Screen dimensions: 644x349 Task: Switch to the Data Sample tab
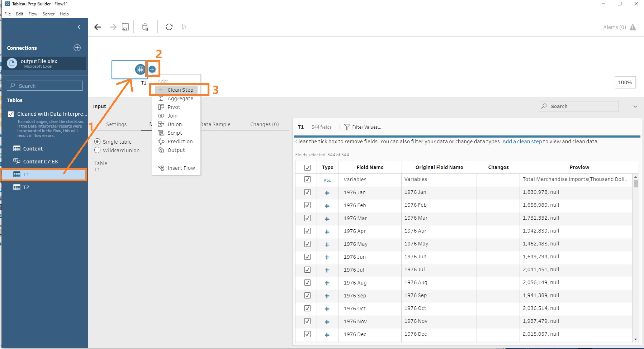[215, 124]
